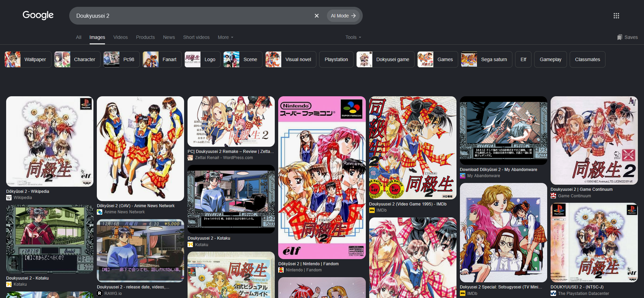Image resolution: width=644 pixels, height=298 pixels.
Task: Open the Doukyuusei 2 Remake Review link
Action: pyautogui.click(x=231, y=152)
